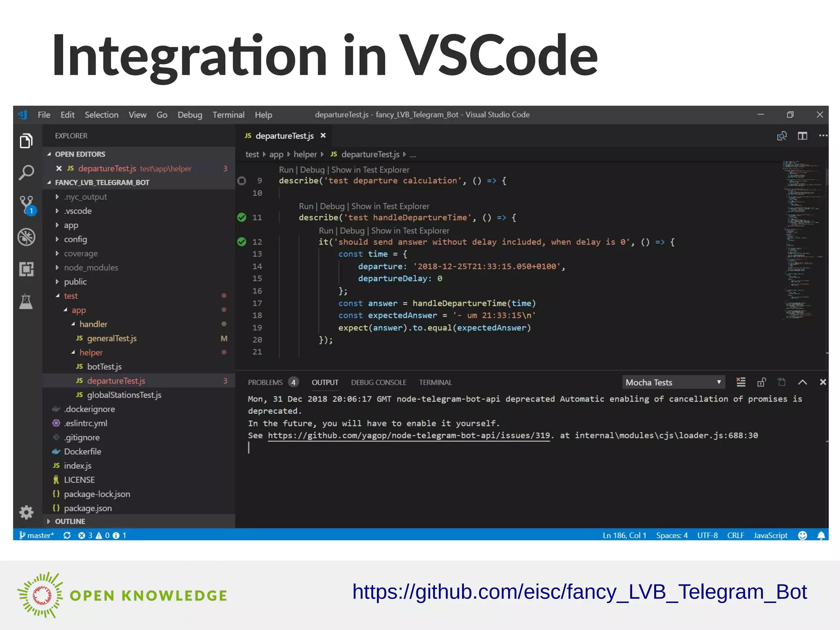
Task: Change encoding UTF-8 in status bar
Action: [x=708, y=535]
